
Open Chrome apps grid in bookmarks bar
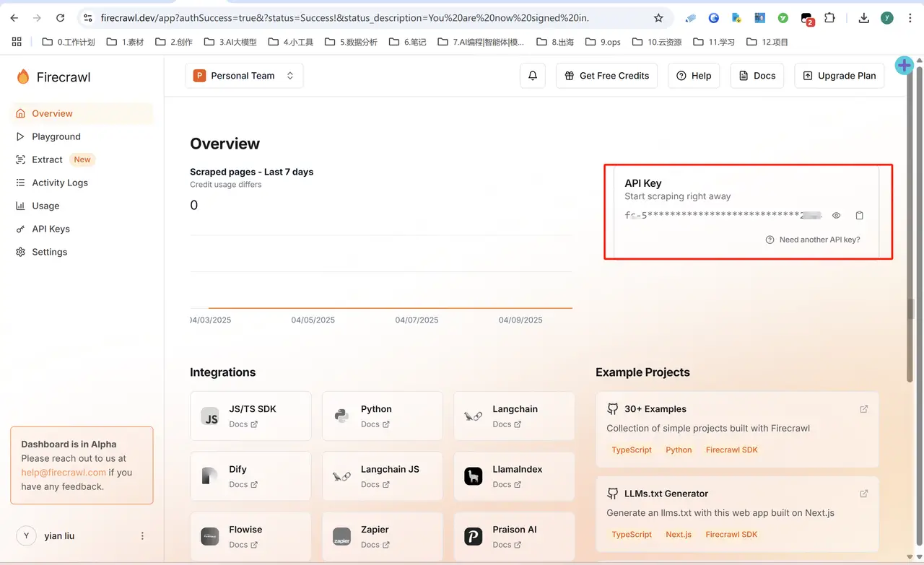[17, 42]
